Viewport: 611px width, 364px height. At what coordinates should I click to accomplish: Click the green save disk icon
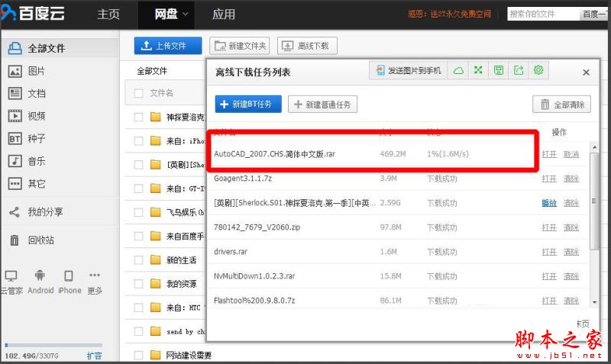[499, 70]
